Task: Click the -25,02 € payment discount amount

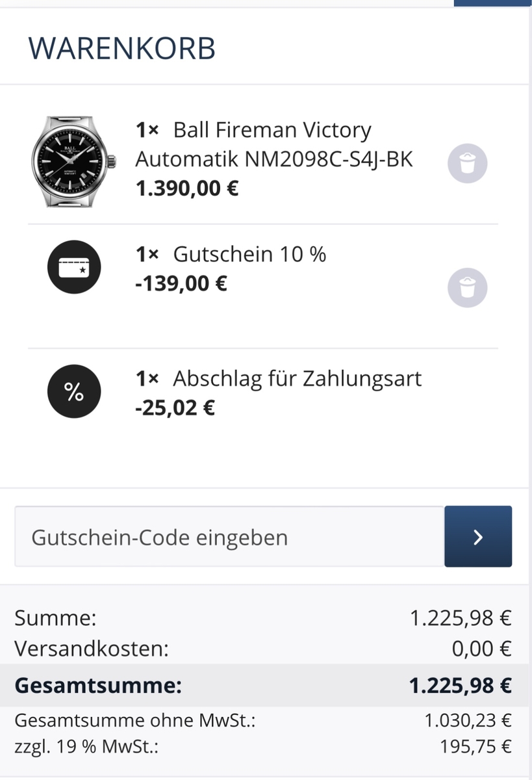Action: pyautogui.click(x=175, y=408)
